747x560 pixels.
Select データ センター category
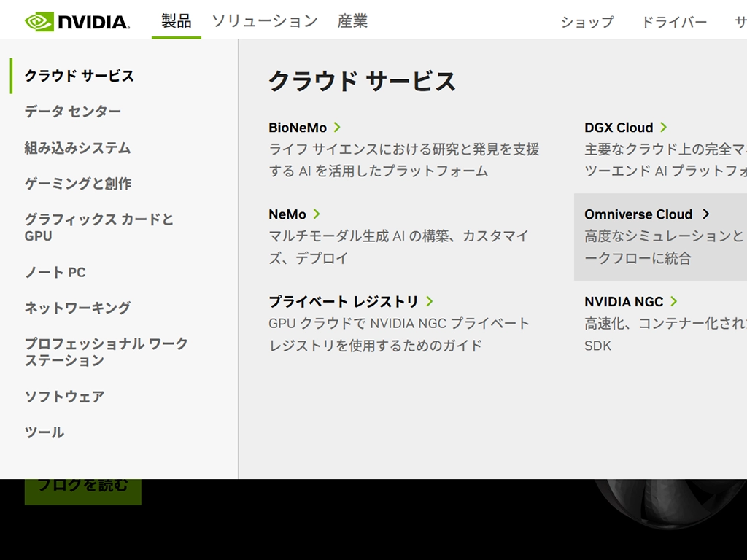(72, 112)
